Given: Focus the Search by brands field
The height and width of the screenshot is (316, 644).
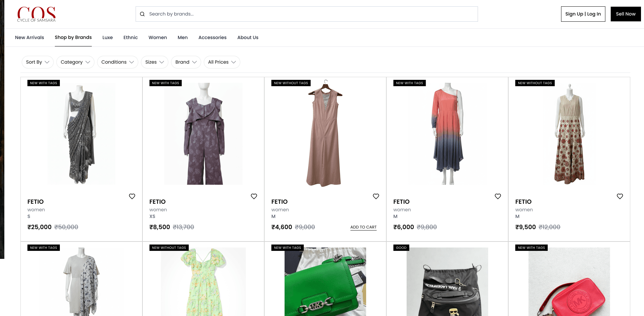Looking at the screenshot, I should pyautogui.click(x=307, y=14).
